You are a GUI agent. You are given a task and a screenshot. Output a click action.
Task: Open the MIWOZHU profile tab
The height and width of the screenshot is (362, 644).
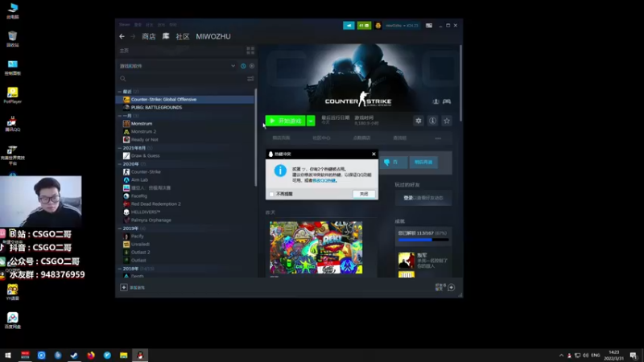click(213, 36)
